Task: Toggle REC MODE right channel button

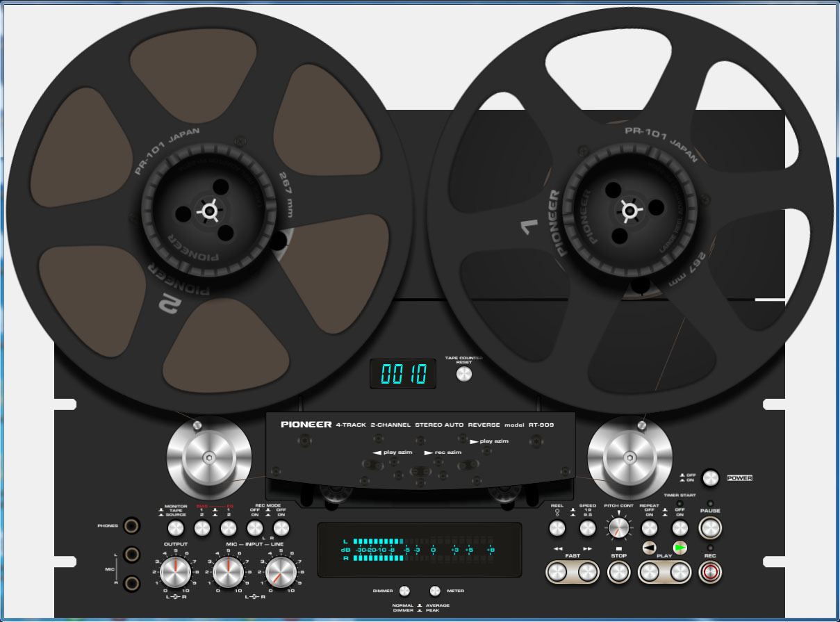Action: (281, 529)
